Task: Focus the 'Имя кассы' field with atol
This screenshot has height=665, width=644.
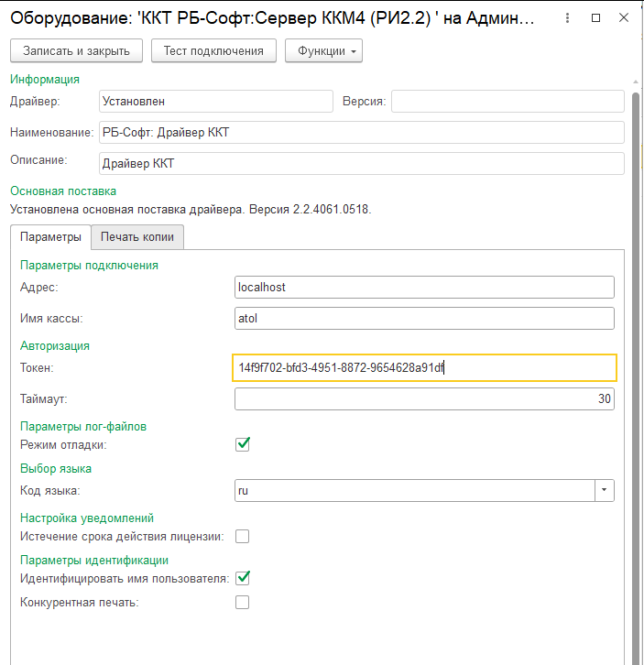Action: (424, 318)
